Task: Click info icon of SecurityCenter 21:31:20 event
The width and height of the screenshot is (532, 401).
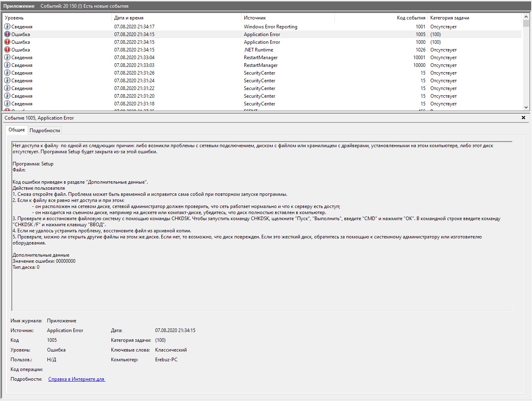Action: coord(7,96)
